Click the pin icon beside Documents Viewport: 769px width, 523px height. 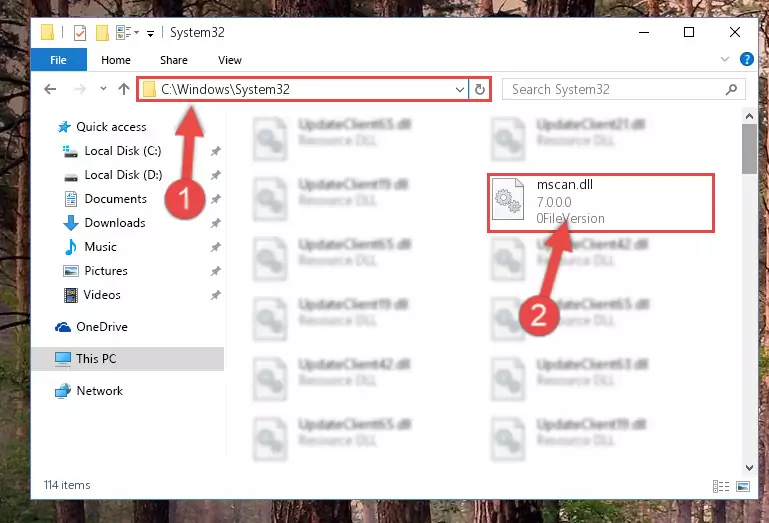(215, 199)
